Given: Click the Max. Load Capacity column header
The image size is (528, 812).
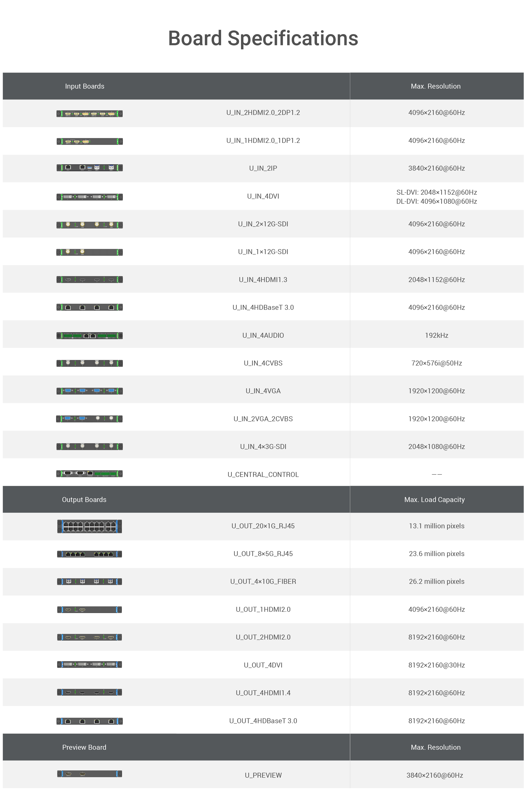Looking at the screenshot, I should 434,500.
